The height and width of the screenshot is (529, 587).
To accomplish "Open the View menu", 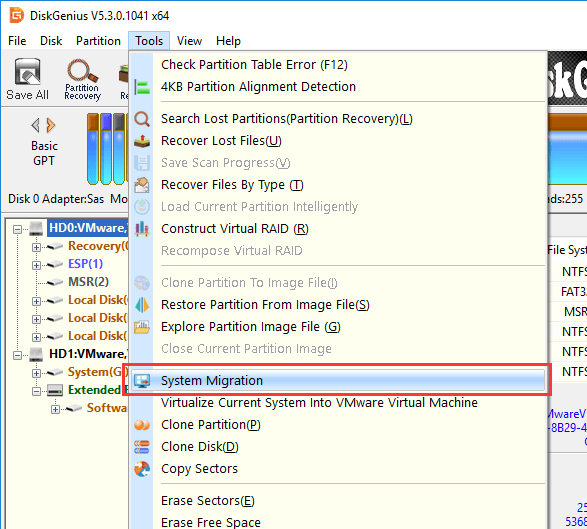I will click(189, 41).
